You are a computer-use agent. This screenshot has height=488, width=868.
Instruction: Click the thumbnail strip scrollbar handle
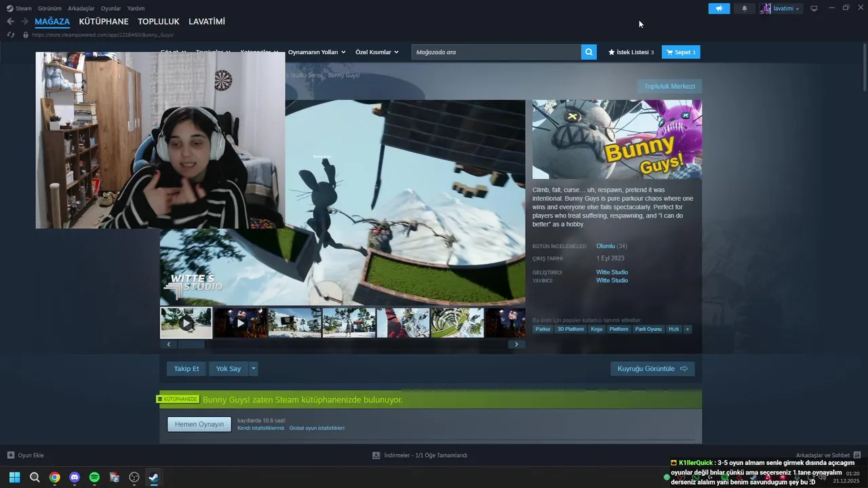pos(191,344)
